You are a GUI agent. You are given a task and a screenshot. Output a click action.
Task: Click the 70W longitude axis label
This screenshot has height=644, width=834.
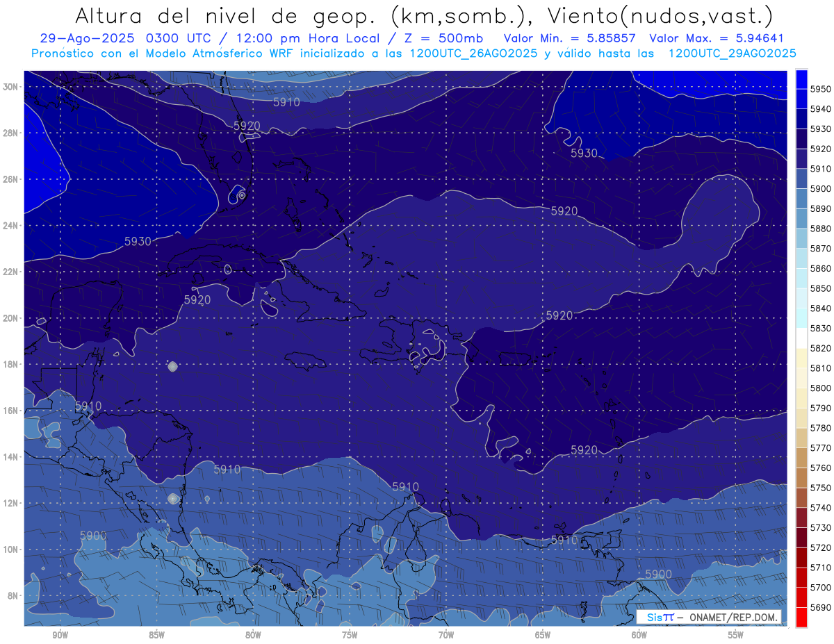pos(446,635)
